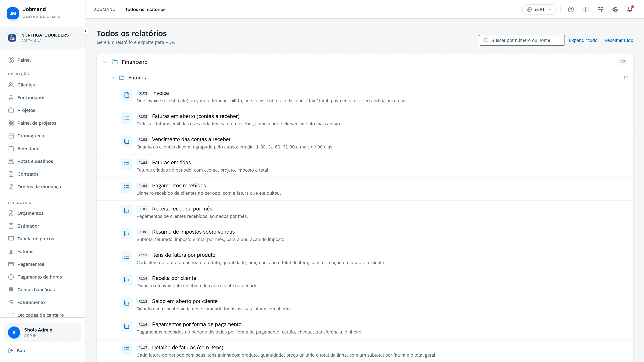Go to Clientes in the sidebar
The height and width of the screenshot is (362, 644).
[x=43, y=85]
